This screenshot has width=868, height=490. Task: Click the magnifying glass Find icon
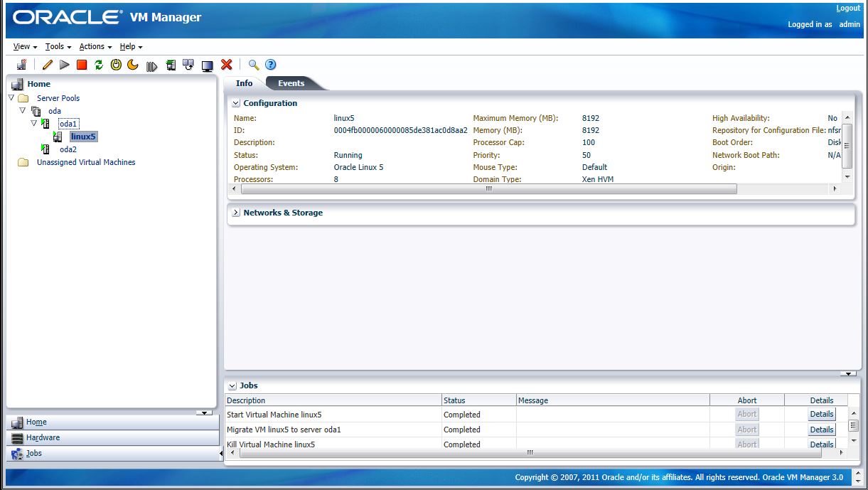click(x=254, y=65)
